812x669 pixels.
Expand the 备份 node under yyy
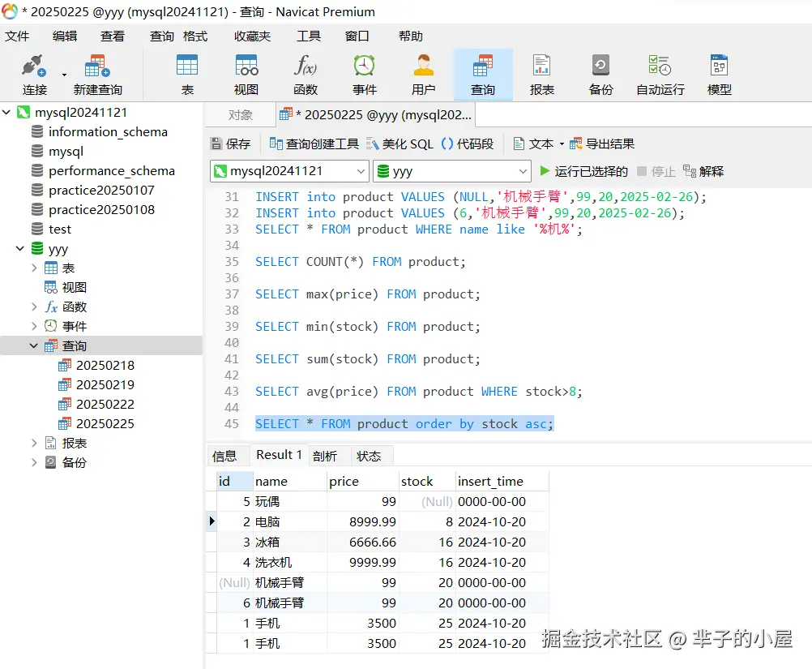[x=34, y=462]
